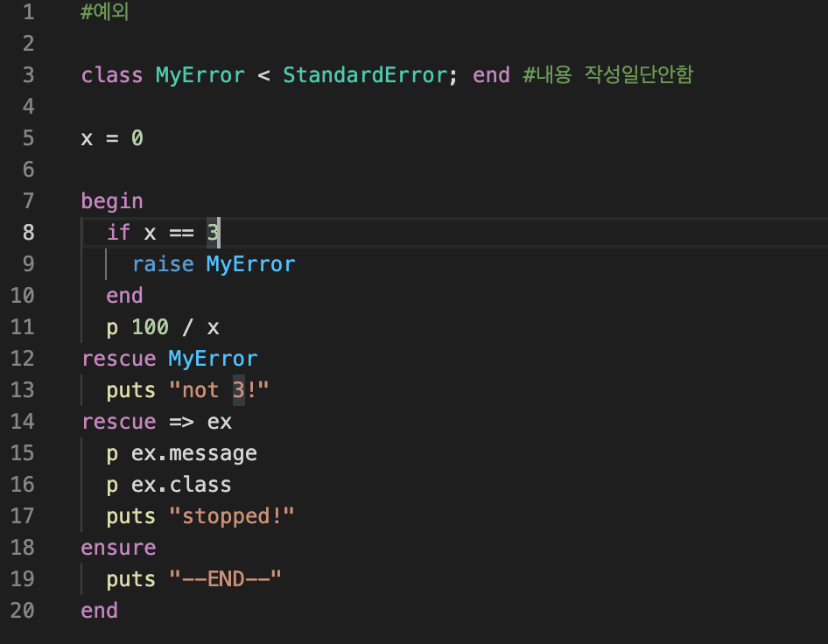Screen dimensions: 828x644
Task: Click the 'class' keyword on line 3
Action: tap(112, 75)
